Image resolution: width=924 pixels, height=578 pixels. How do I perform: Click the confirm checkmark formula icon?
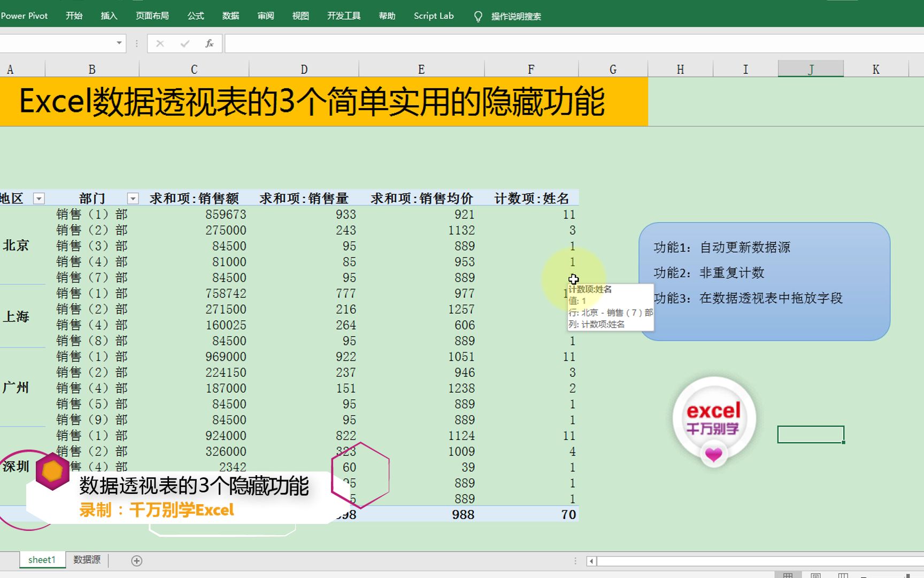pos(185,43)
